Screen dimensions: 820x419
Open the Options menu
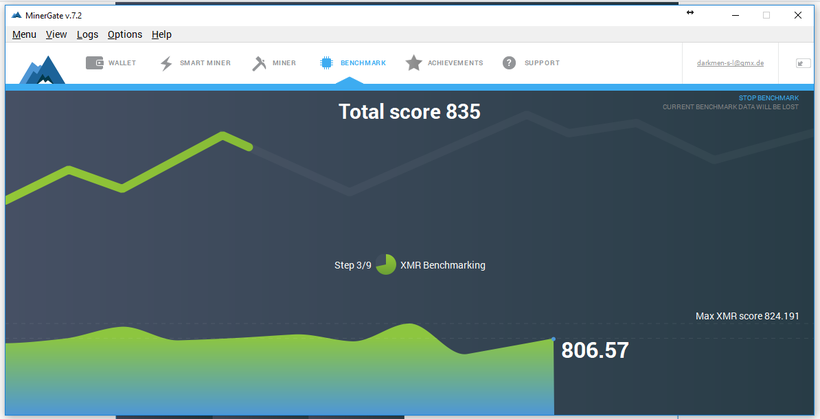(x=124, y=35)
